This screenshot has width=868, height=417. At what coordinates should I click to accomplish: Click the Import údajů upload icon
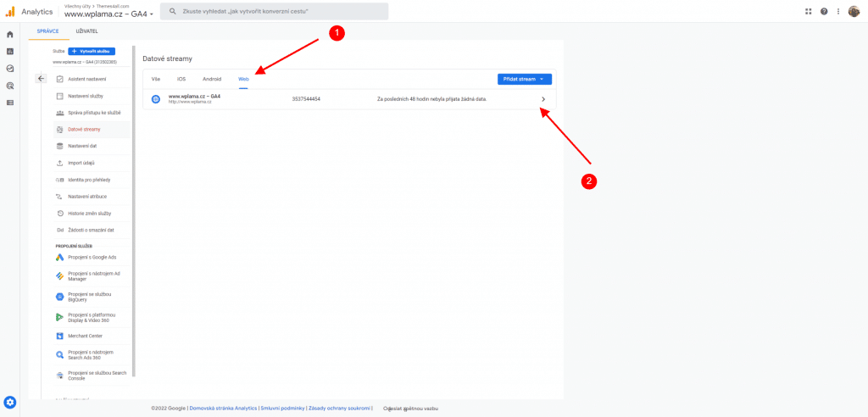pos(60,163)
